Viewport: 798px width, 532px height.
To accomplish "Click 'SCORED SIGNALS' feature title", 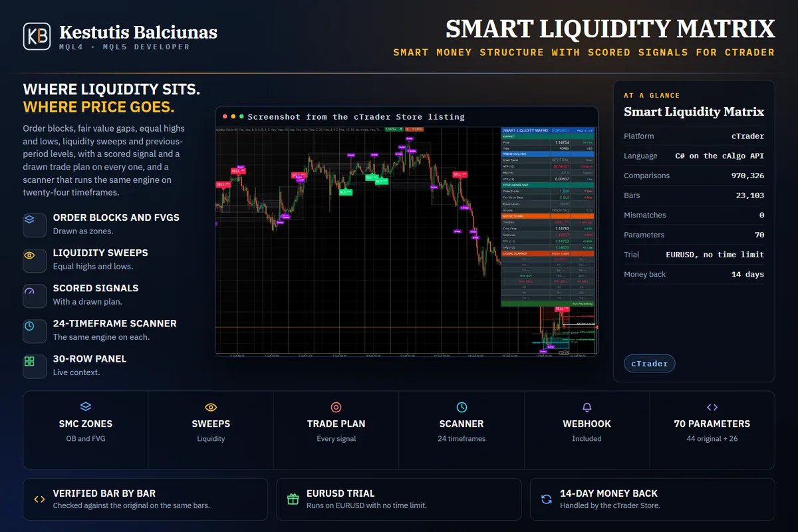I will 96,288.
